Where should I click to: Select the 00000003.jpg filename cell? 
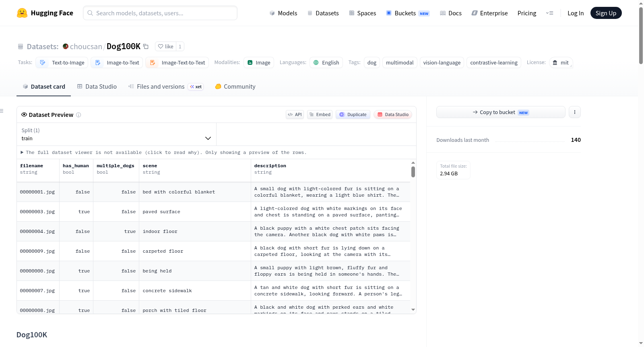coord(38,212)
